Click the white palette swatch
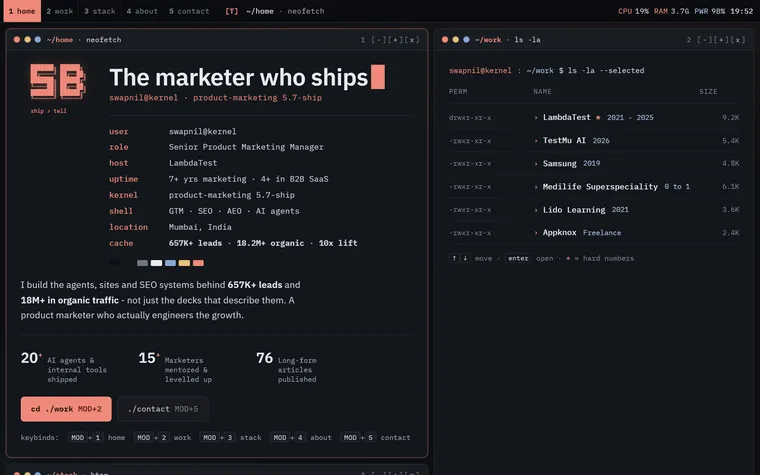Image resolution: width=760 pixels, height=475 pixels. coord(157,263)
